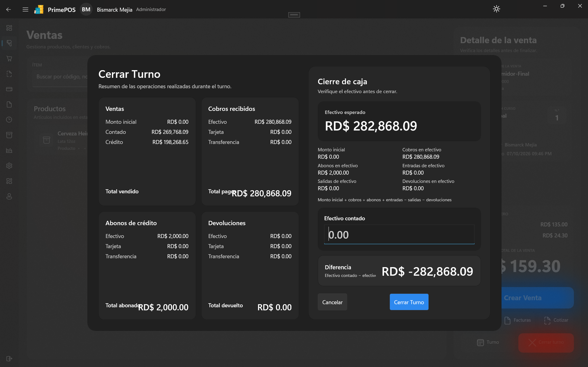Open the returns document sidebar icon

click(x=9, y=74)
